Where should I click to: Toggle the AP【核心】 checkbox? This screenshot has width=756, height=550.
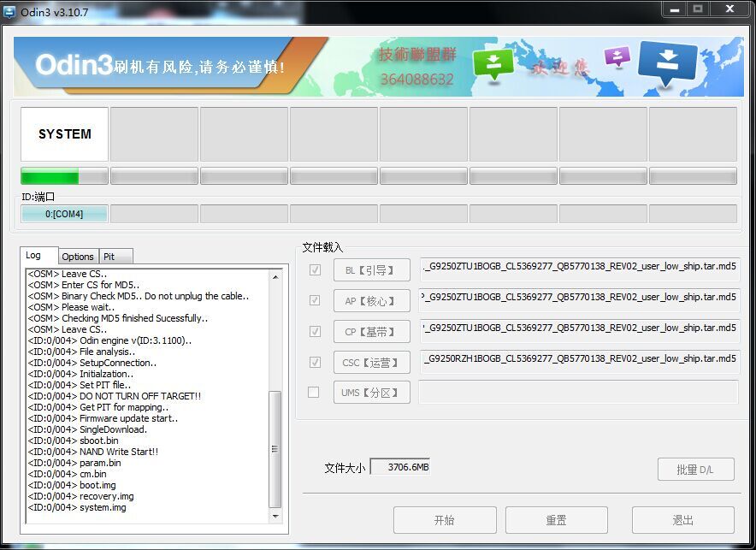tap(315, 301)
